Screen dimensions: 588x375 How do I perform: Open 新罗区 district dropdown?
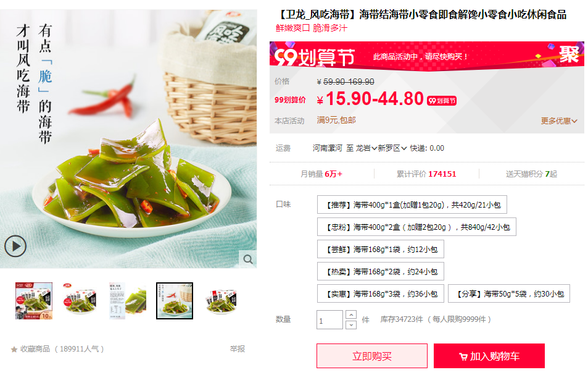(392, 148)
